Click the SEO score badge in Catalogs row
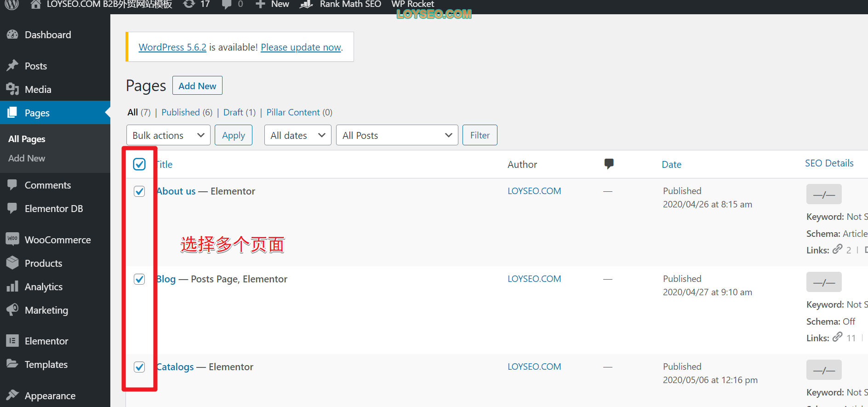868x407 pixels. click(x=824, y=370)
